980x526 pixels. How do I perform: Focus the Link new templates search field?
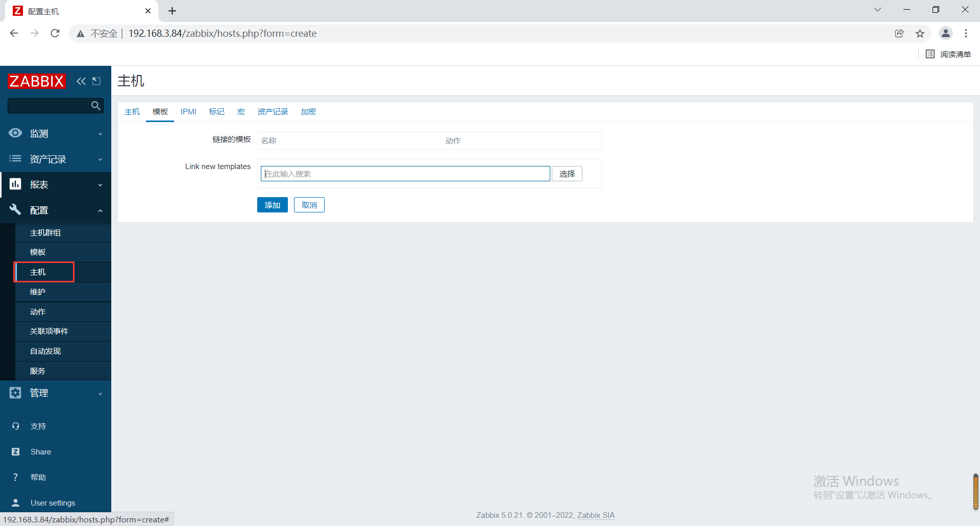pyautogui.click(x=405, y=174)
